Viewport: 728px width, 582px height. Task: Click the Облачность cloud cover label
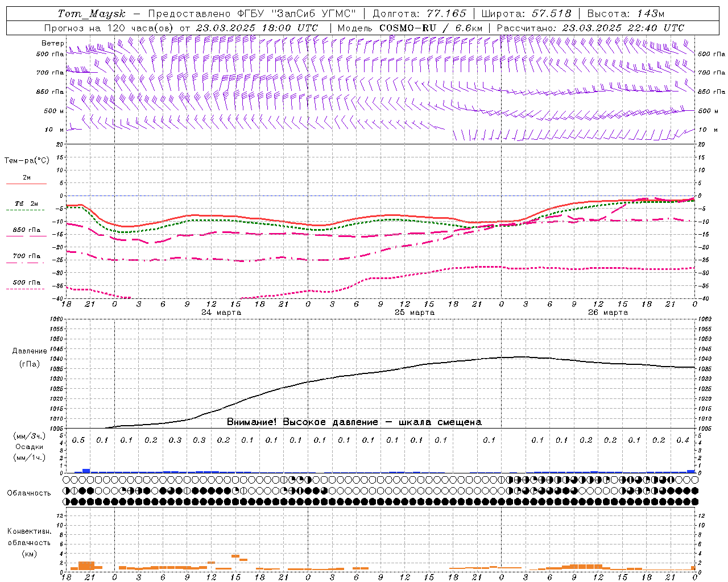pos(29,493)
